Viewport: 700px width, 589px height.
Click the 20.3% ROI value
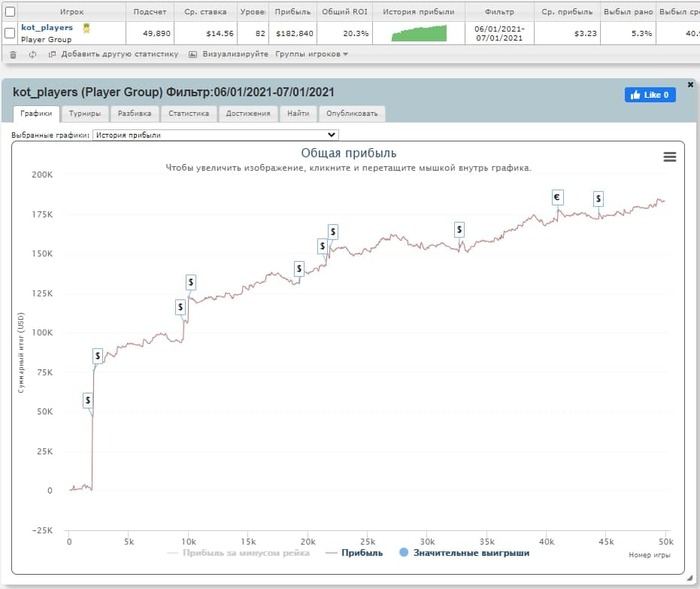[x=356, y=33]
